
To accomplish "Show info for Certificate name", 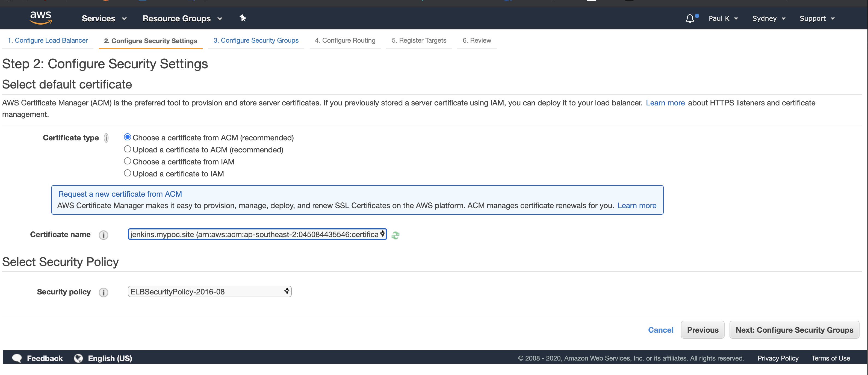I will point(104,235).
